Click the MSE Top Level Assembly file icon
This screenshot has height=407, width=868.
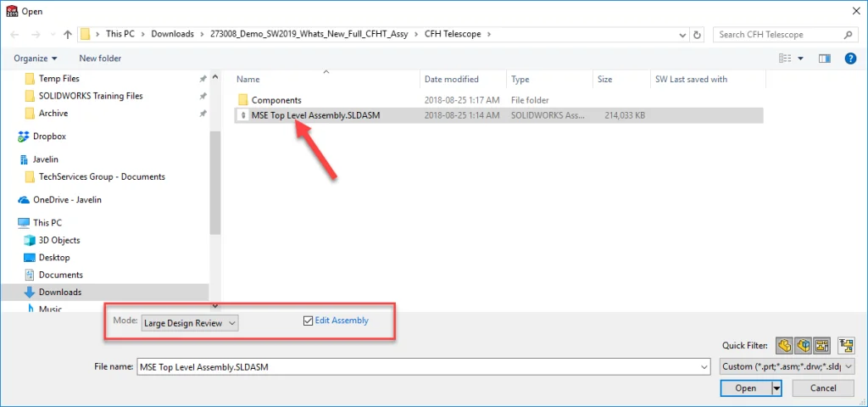(243, 115)
